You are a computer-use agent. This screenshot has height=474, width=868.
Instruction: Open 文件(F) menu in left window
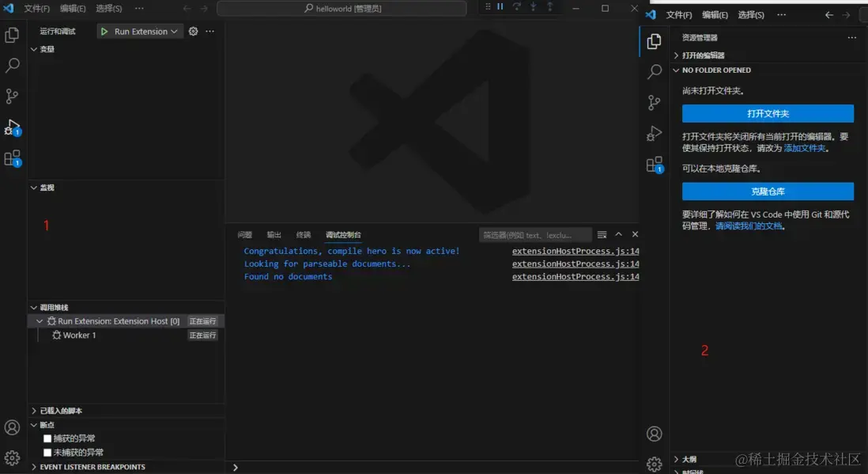pos(36,9)
